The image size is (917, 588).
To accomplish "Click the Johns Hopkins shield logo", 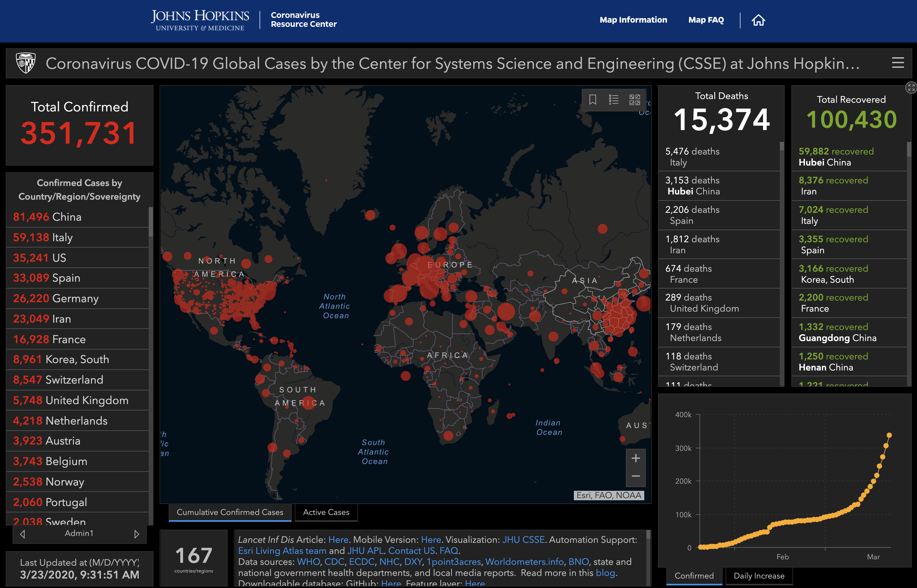I will click(25, 63).
